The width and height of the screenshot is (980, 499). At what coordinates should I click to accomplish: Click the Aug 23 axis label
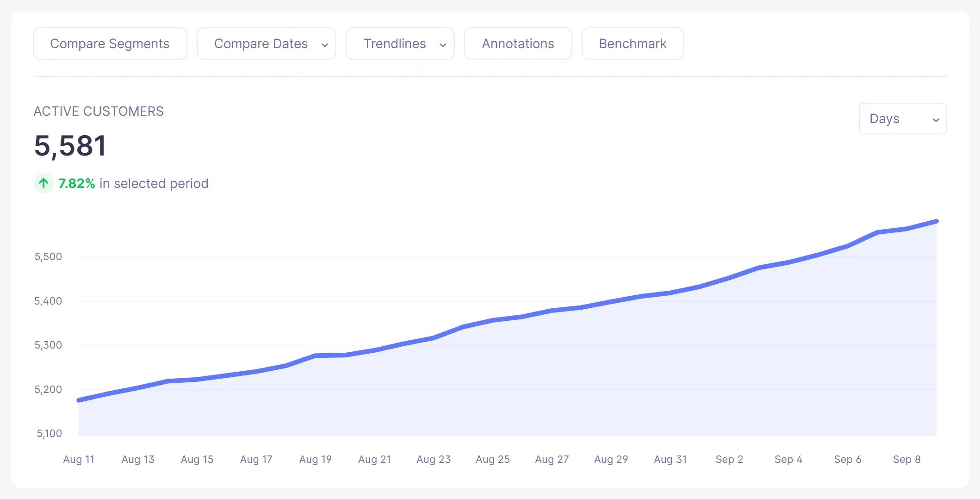pyautogui.click(x=434, y=459)
